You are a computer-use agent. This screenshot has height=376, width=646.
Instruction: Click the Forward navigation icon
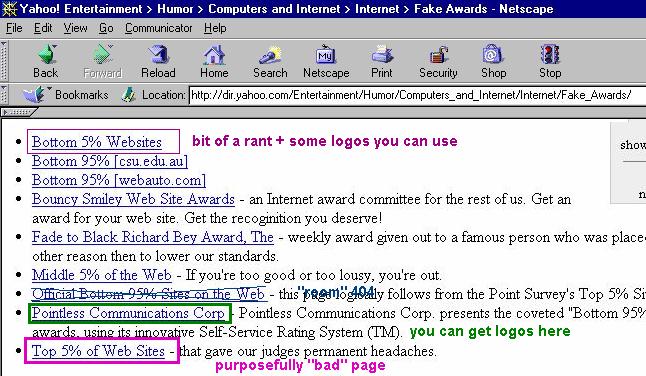[102, 62]
